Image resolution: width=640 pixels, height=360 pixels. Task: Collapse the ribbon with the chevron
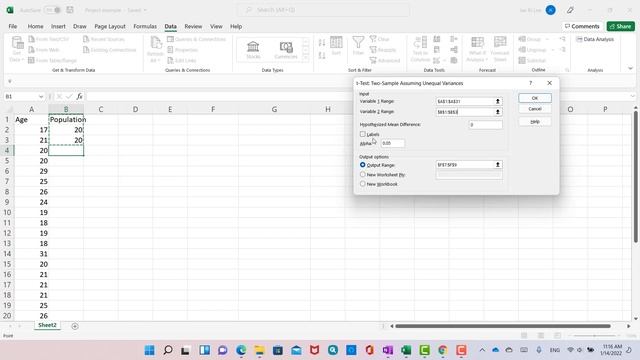tap(630, 68)
